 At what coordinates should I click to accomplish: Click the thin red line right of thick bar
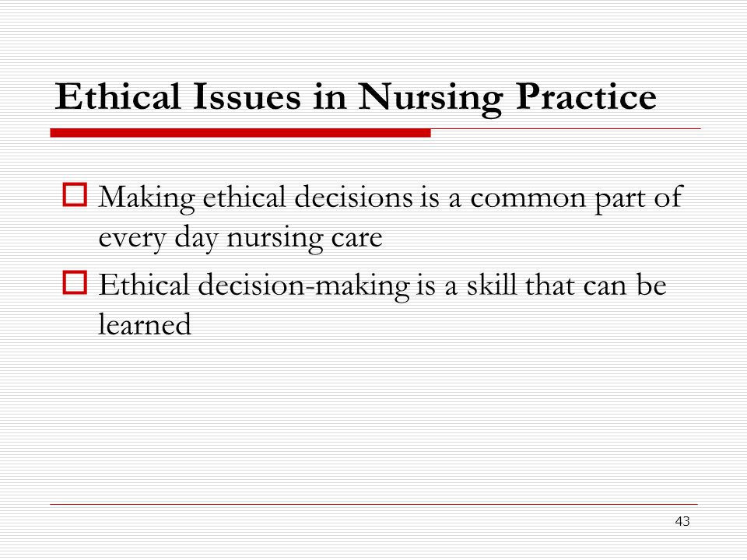pyautogui.click(x=566, y=128)
